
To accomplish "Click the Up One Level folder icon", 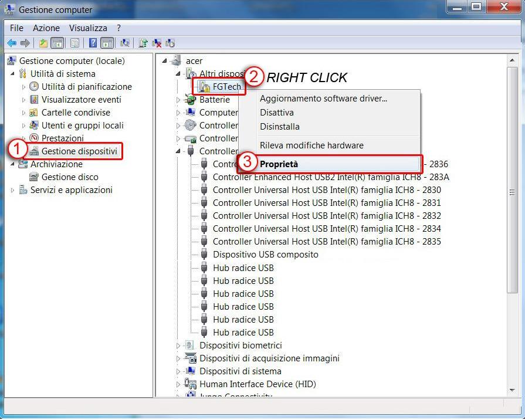I will pos(43,43).
